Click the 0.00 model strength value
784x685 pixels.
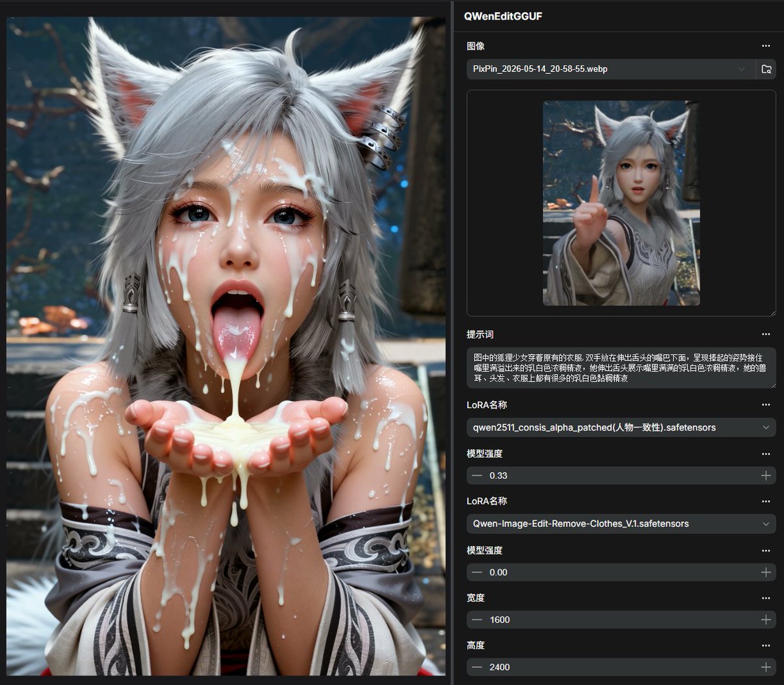point(498,572)
